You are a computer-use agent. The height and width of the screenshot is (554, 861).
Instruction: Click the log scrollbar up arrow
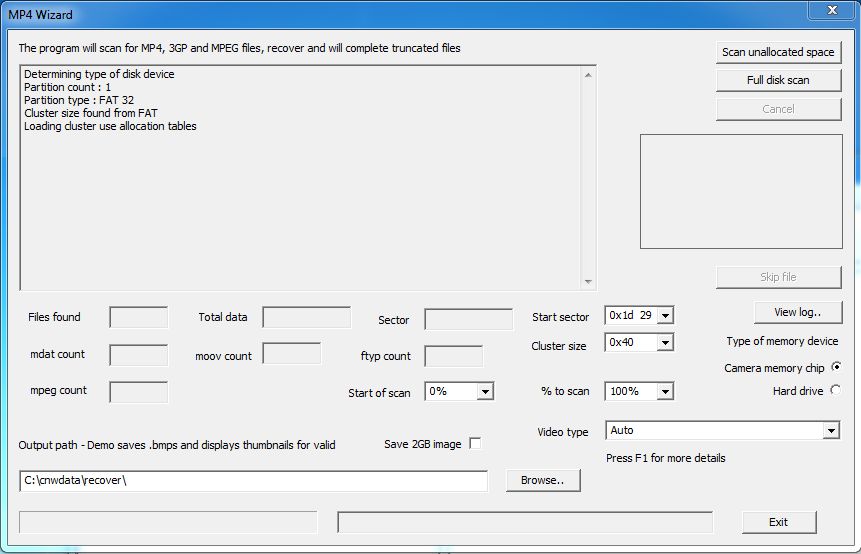tap(588, 74)
